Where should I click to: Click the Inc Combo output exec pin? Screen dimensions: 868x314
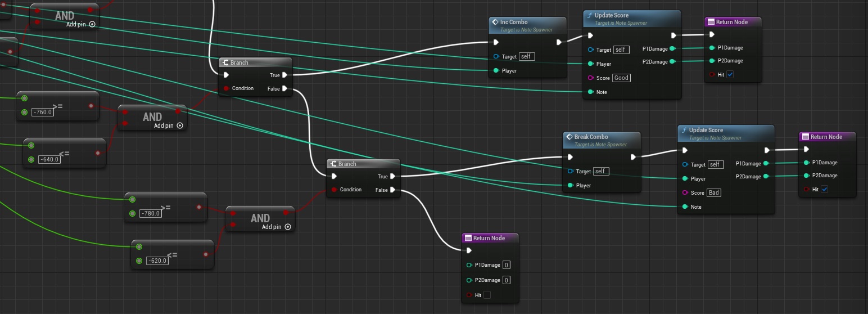(559, 42)
